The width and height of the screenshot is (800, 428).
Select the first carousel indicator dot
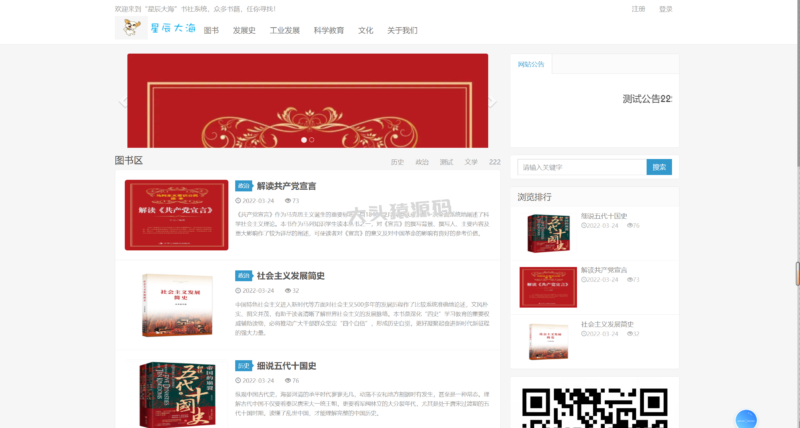pos(303,140)
